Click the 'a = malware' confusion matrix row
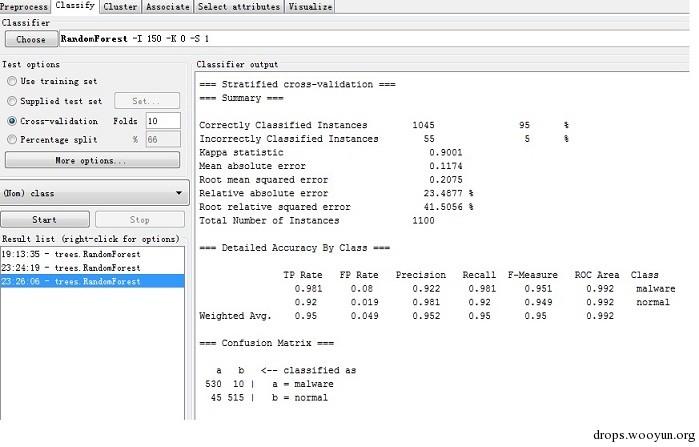This screenshot has width=699, height=447. coord(269,384)
